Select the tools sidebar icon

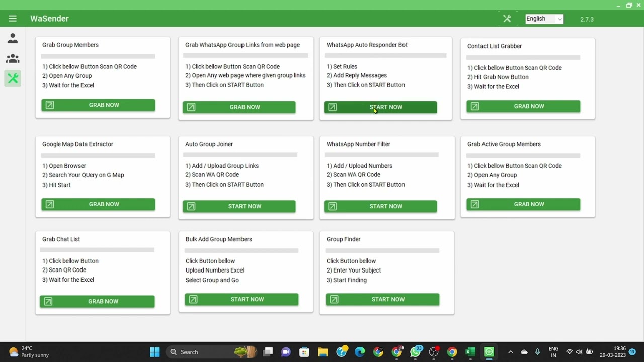(x=13, y=78)
